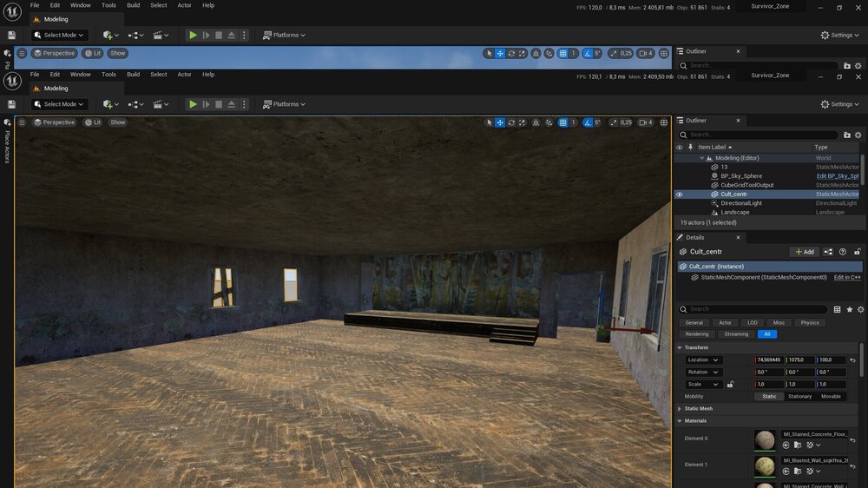The height and width of the screenshot is (488, 868).
Task: Toggle the Scale ratio lock icon
Action: pos(730,384)
